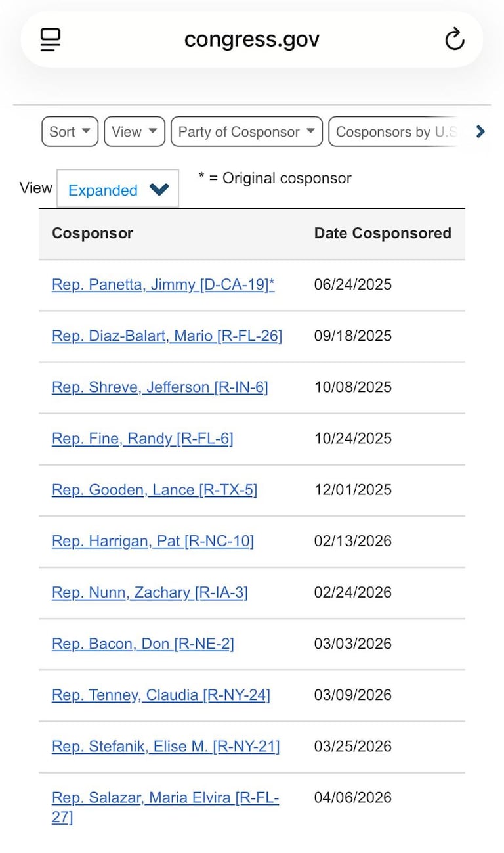Viewport: 504px width, 853px height.
Task: Tap the reader/page menu icon
Action: tap(51, 39)
